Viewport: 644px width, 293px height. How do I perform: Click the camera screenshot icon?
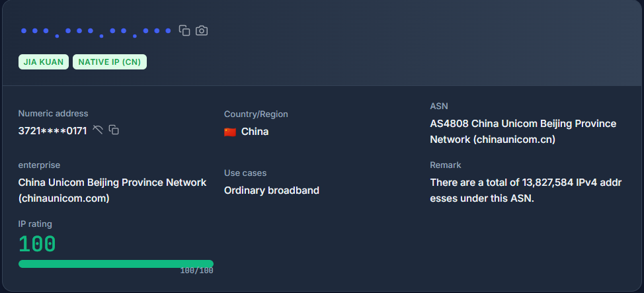coord(202,30)
